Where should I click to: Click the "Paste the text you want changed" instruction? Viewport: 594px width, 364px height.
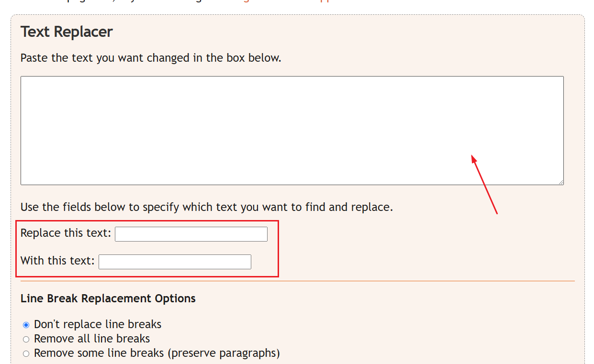pyautogui.click(x=151, y=58)
